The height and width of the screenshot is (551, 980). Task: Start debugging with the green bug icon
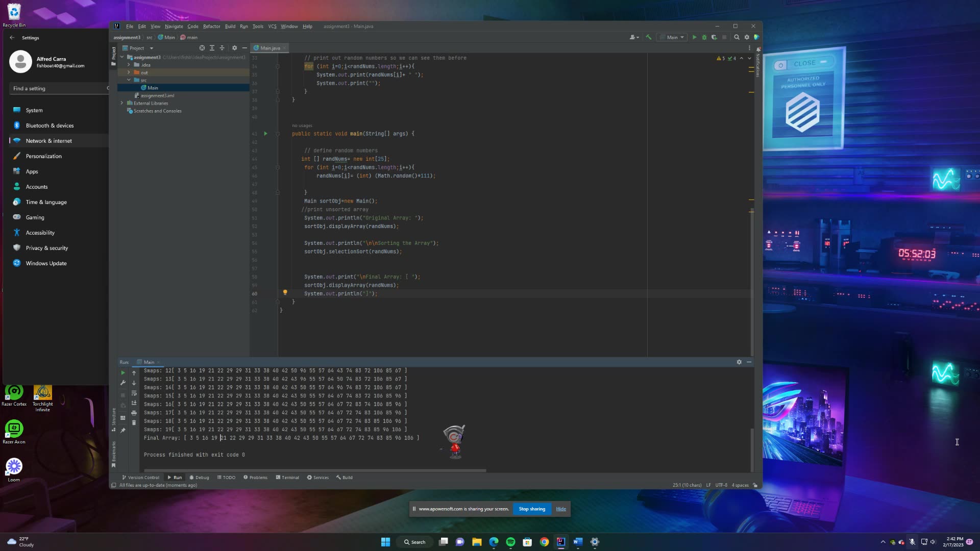tap(704, 37)
